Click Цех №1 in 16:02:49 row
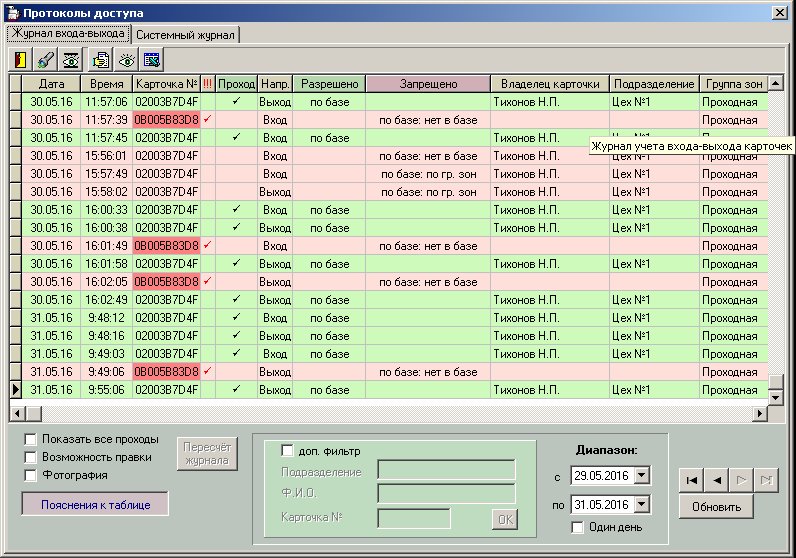 coord(631,300)
